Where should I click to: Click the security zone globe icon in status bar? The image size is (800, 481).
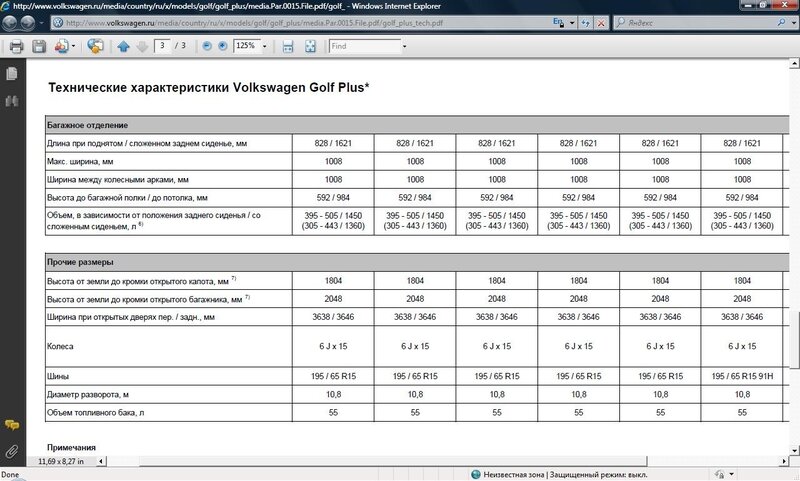pos(476,474)
